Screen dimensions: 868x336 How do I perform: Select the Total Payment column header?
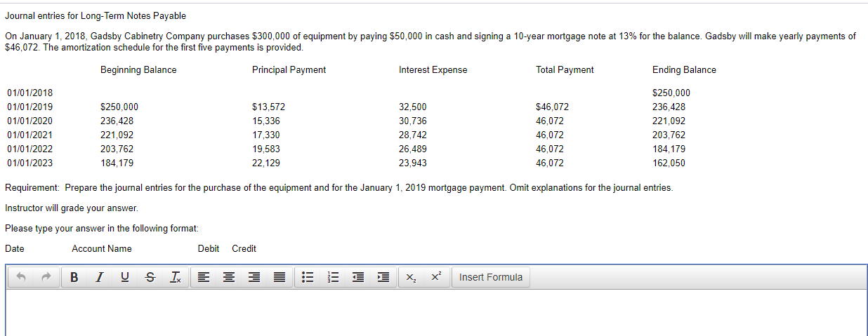coord(565,69)
